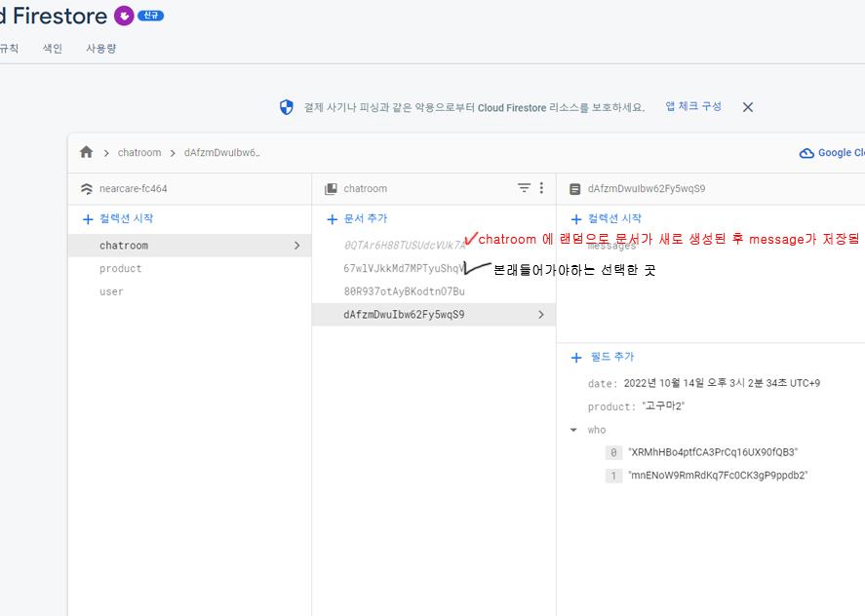Click the chevron on the dAfzmDwuIbw62Fy5wqS9 row
The height and width of the screenshot is (616, 865).
[x=541, y=315]
